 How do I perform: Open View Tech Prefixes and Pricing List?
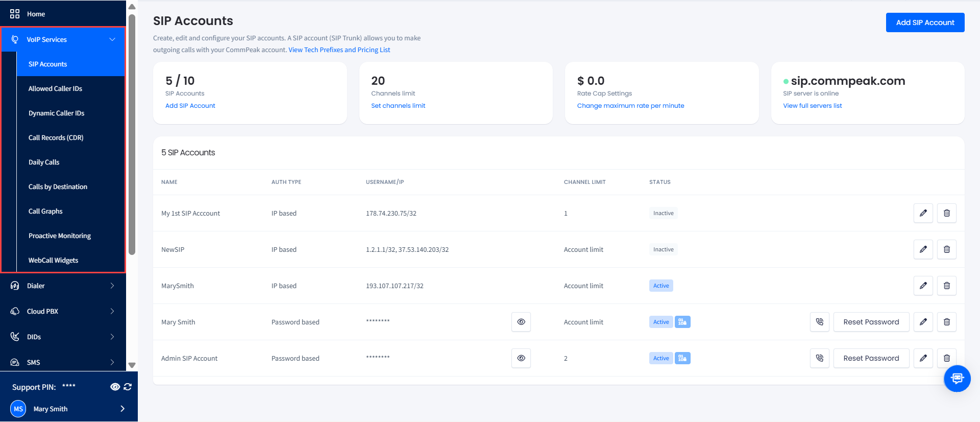tap(339, 50)
